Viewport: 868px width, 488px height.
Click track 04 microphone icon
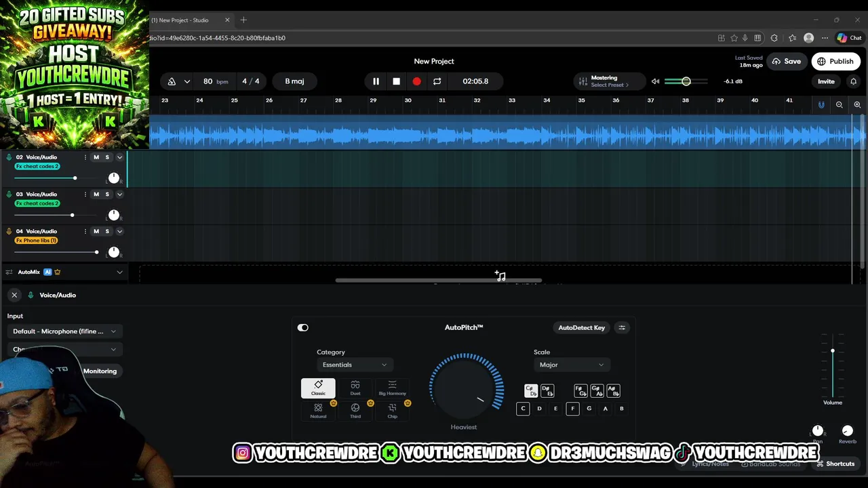pyautogui.click(x=9, y=231)
